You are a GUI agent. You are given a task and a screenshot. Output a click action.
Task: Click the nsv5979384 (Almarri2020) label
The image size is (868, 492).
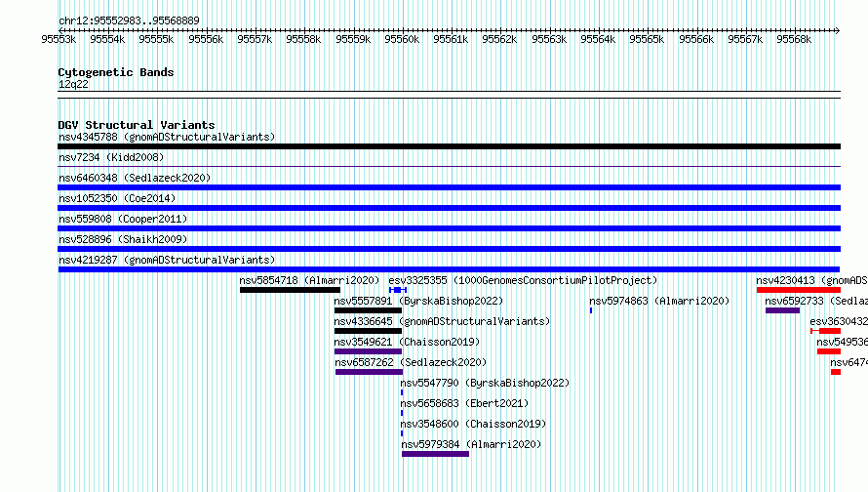[472, 444]
